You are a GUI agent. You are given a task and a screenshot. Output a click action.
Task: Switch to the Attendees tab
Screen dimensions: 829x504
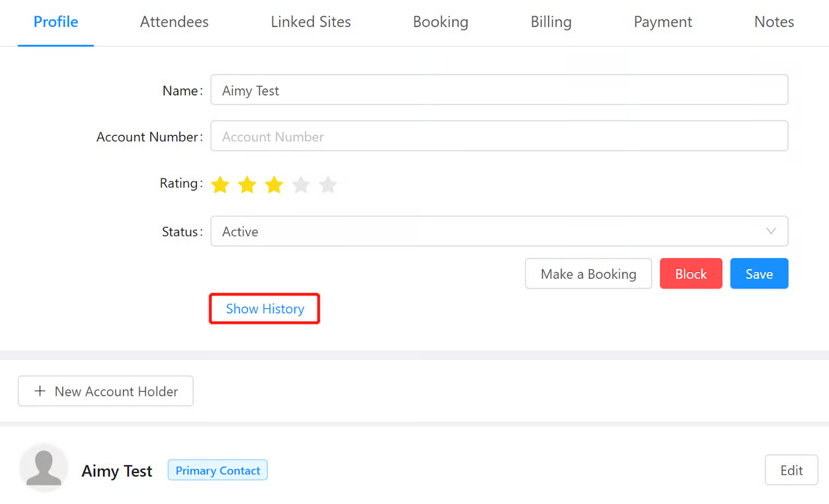click(174, 22)
